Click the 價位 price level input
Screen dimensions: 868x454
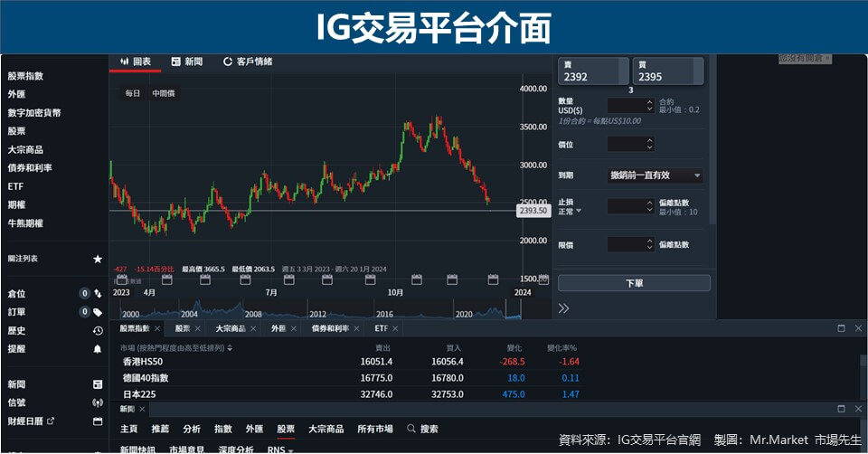pyautogui.click(x=626, y=144)
